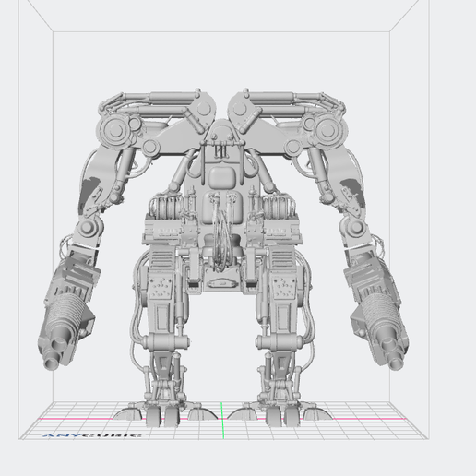The height and width of the screenshot is (476, 476).
Task: Click the ANYCUBIC logo on the build plate
Action: point(92,435)
